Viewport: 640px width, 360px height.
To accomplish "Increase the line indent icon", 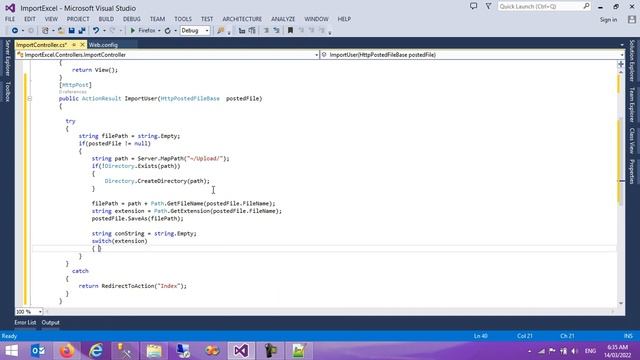I will [276, 31].
